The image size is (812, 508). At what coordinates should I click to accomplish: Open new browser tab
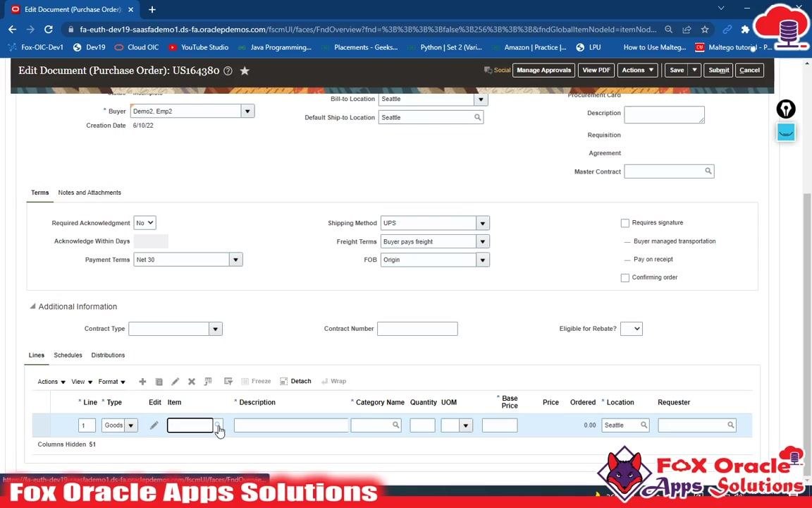[x=152, y=9]
